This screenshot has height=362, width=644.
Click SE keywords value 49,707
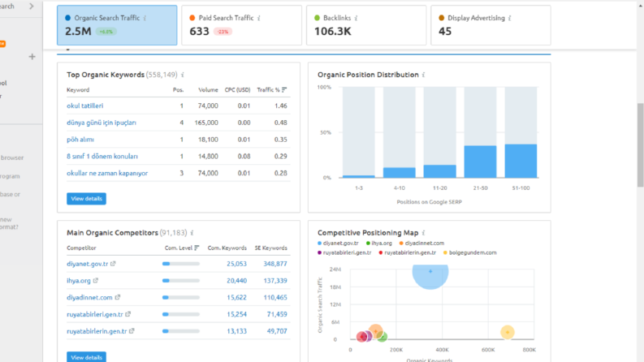click(277, 331)
